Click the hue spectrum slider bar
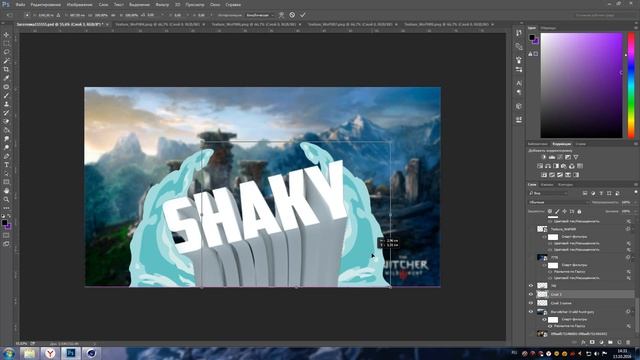The image size is (640, 360). pos(631,85)
